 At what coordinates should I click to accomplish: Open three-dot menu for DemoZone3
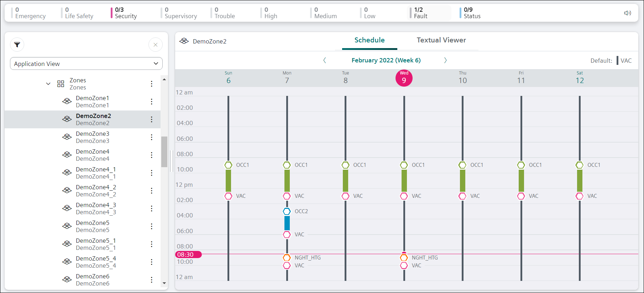[x=152, y=137]
